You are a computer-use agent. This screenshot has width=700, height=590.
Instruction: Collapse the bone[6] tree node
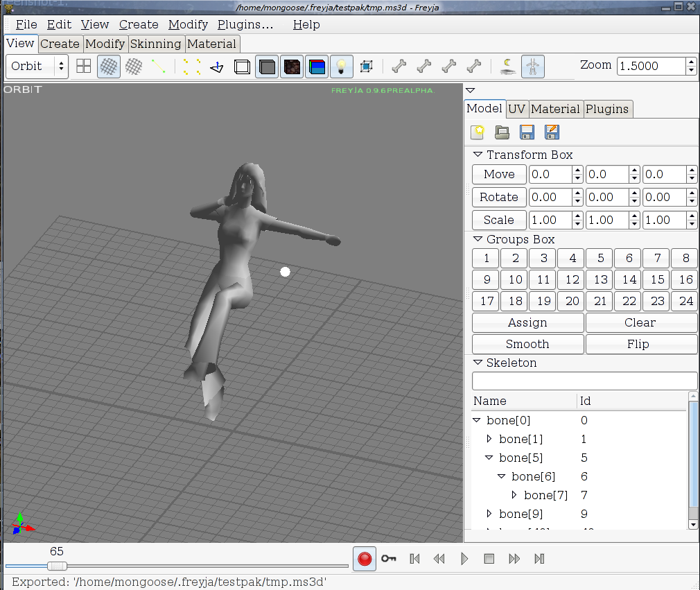click(x=502, y=476)
